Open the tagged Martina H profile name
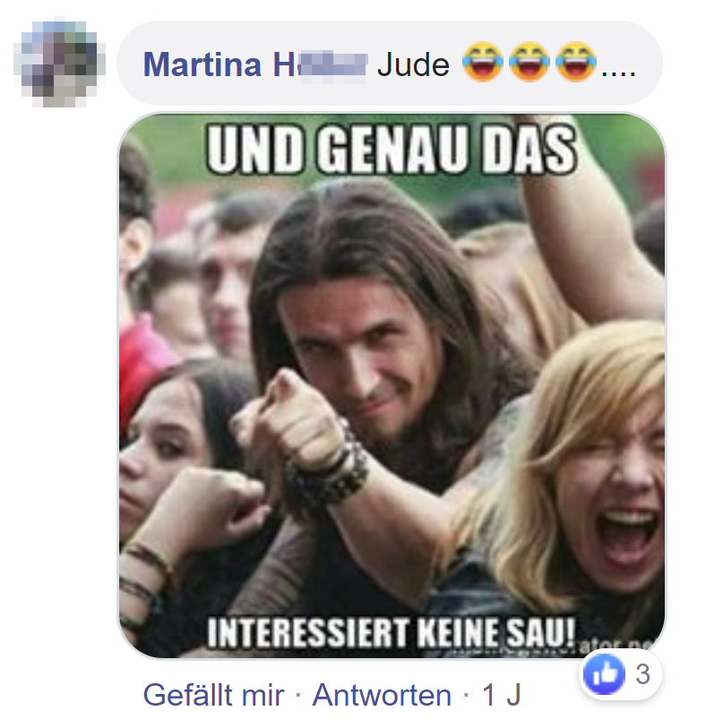The image size is (706, 728). coord(255,64)
